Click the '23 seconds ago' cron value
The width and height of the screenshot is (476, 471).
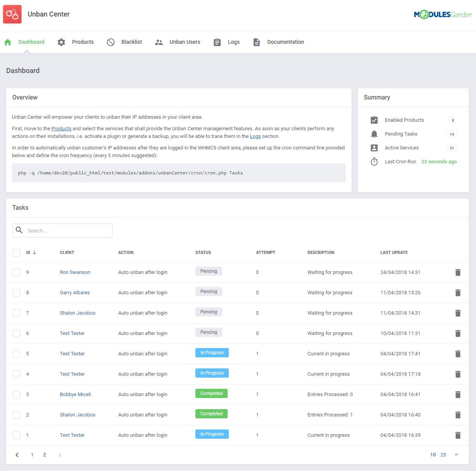pyautogui.click(x=439, y=162)
